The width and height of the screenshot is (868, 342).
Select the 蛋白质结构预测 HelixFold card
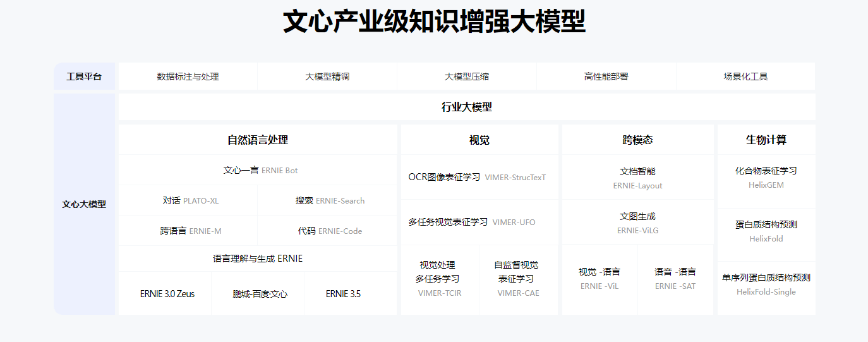pos(766,231)
